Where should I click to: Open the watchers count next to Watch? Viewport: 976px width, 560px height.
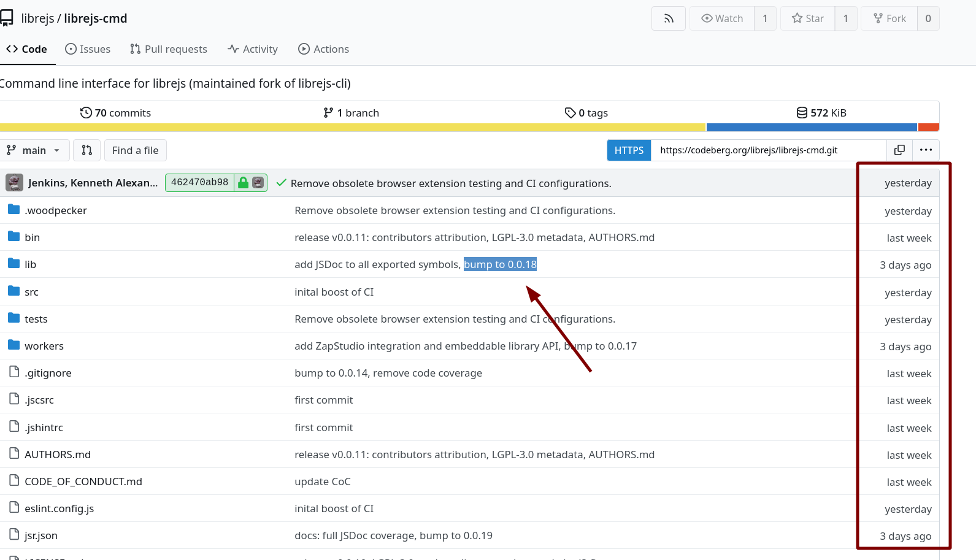(765, 18)
